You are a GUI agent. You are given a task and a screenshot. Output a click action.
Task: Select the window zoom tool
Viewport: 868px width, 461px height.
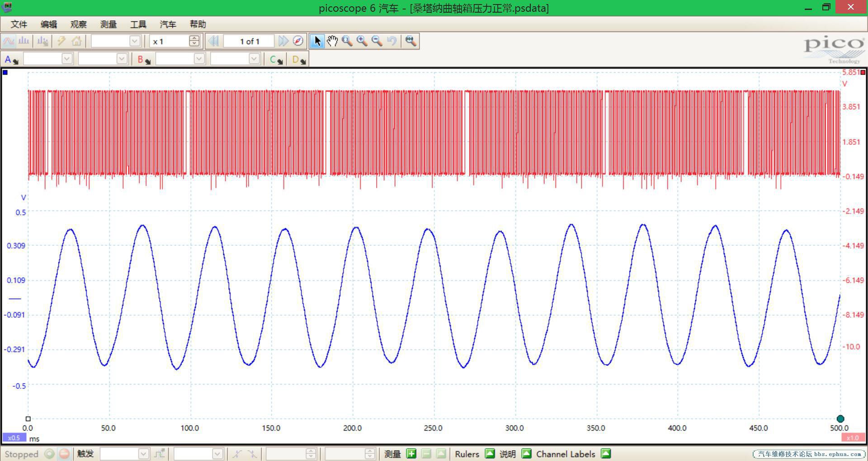[x=347, y=41]
